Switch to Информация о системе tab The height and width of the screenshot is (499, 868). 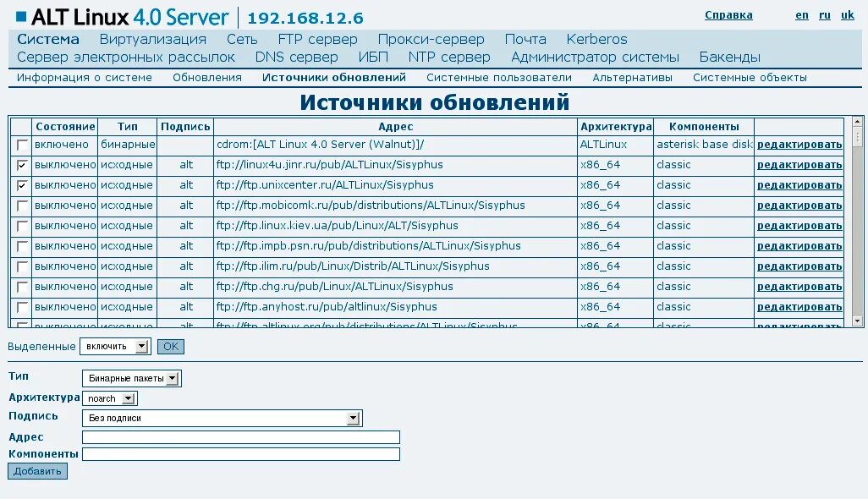84,78
